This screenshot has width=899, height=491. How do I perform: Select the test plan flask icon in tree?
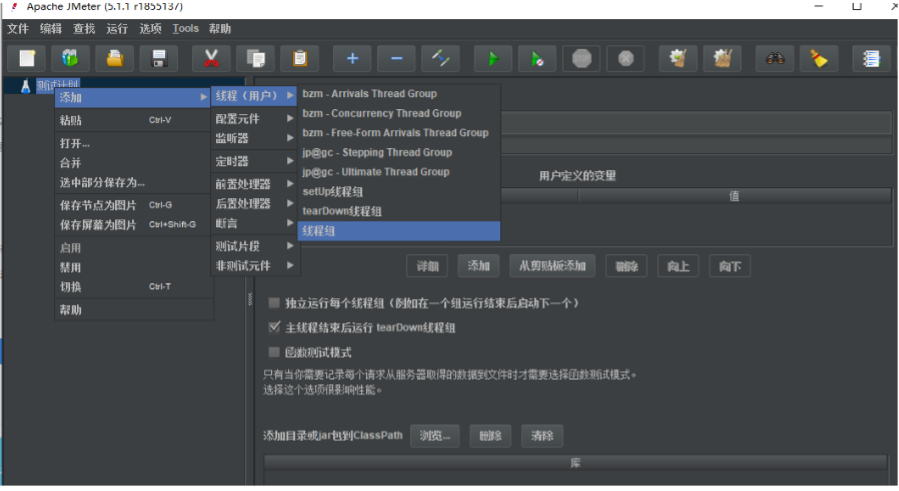coord(25,86)
